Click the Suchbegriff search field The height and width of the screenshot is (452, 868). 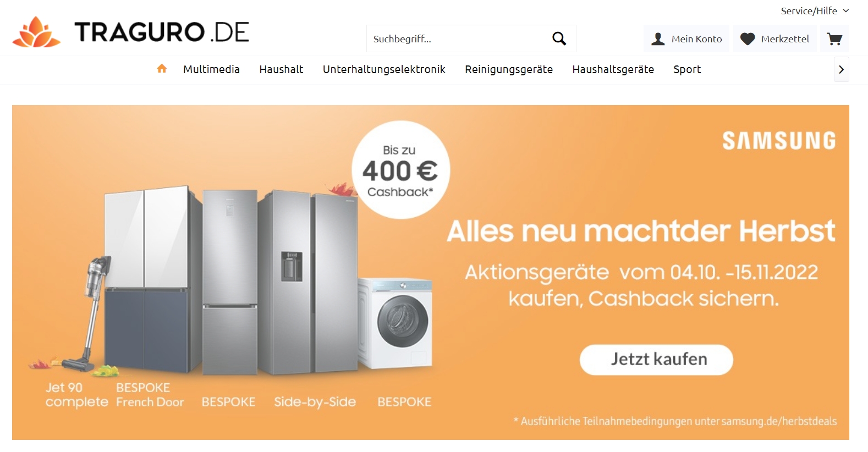457,38
